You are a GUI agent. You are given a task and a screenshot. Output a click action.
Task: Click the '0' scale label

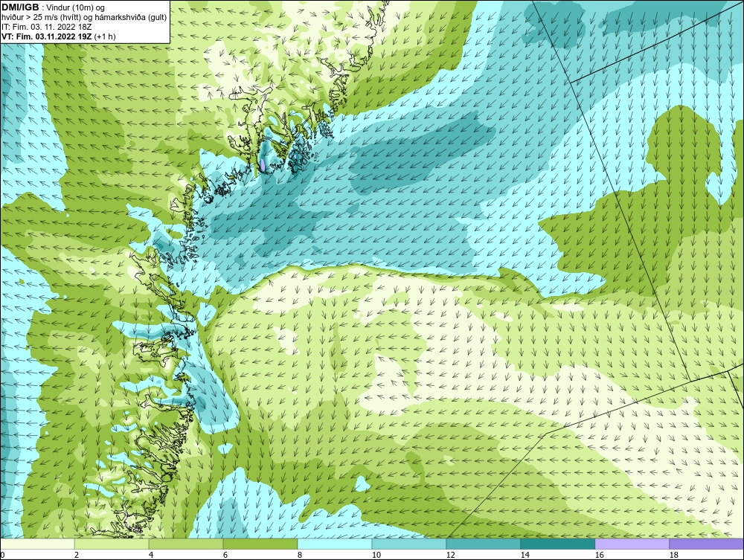point(2,556)
